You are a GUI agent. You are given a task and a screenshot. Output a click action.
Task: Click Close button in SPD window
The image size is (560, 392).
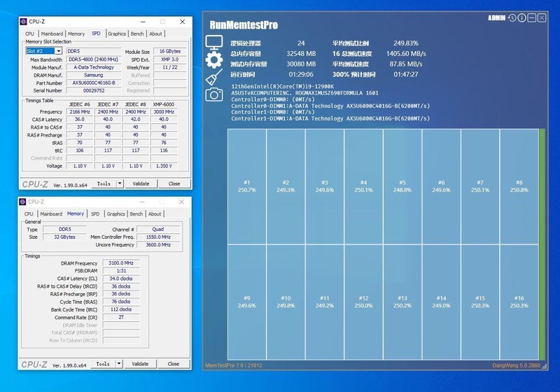click(x=174, y=183)
